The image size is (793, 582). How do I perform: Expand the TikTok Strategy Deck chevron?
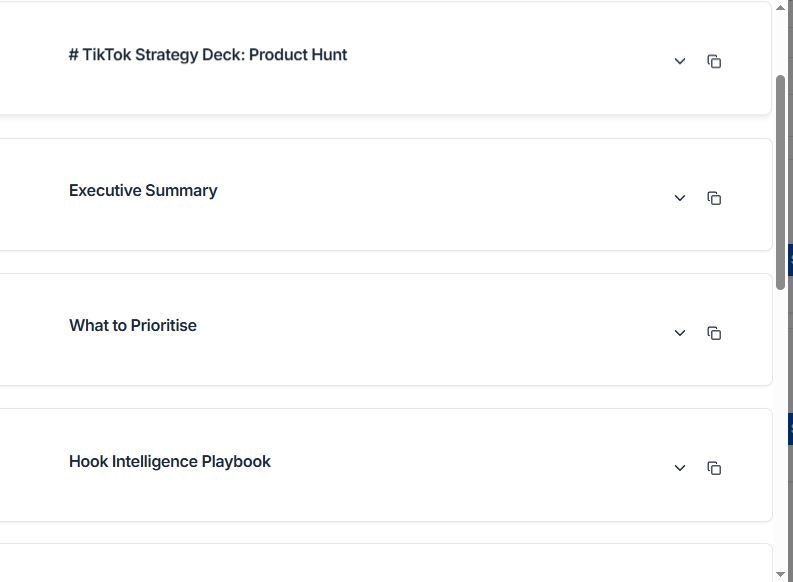click(x=680, y=62)
